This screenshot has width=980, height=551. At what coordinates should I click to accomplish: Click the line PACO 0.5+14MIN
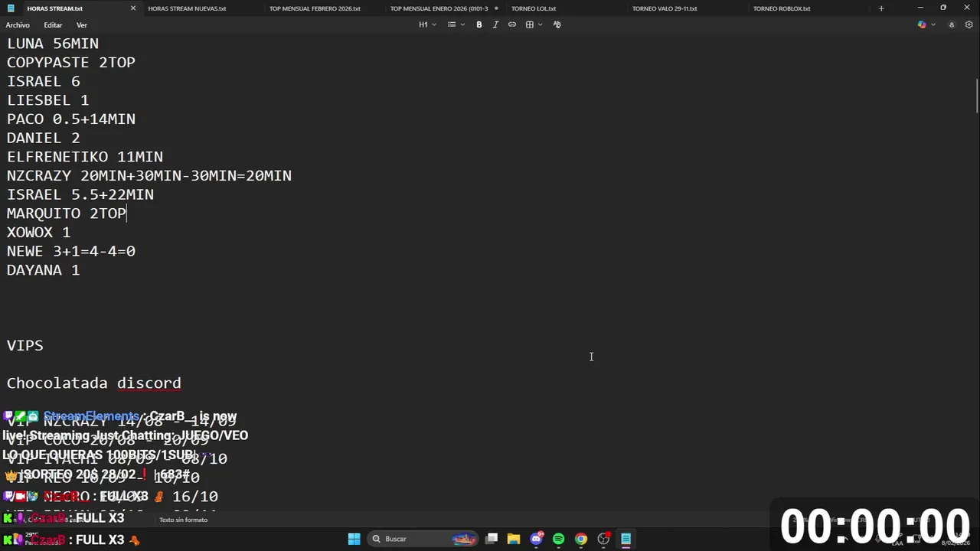tap(71, 119)
